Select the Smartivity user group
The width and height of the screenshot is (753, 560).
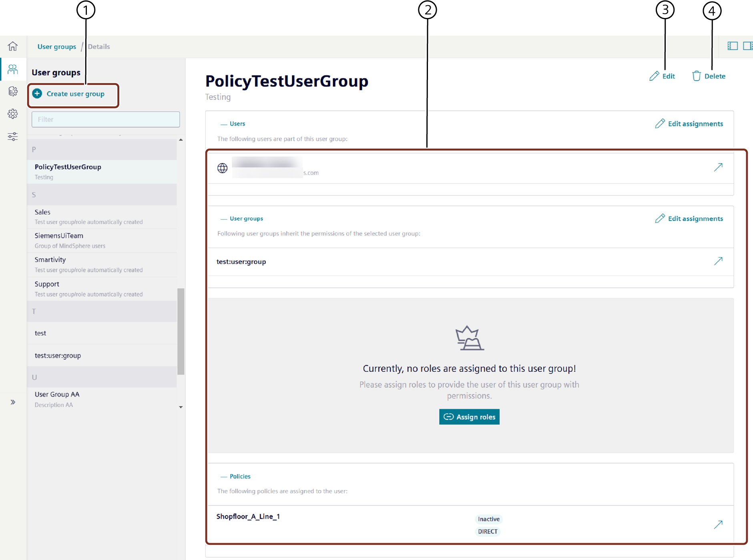click(x=102, y=265)
